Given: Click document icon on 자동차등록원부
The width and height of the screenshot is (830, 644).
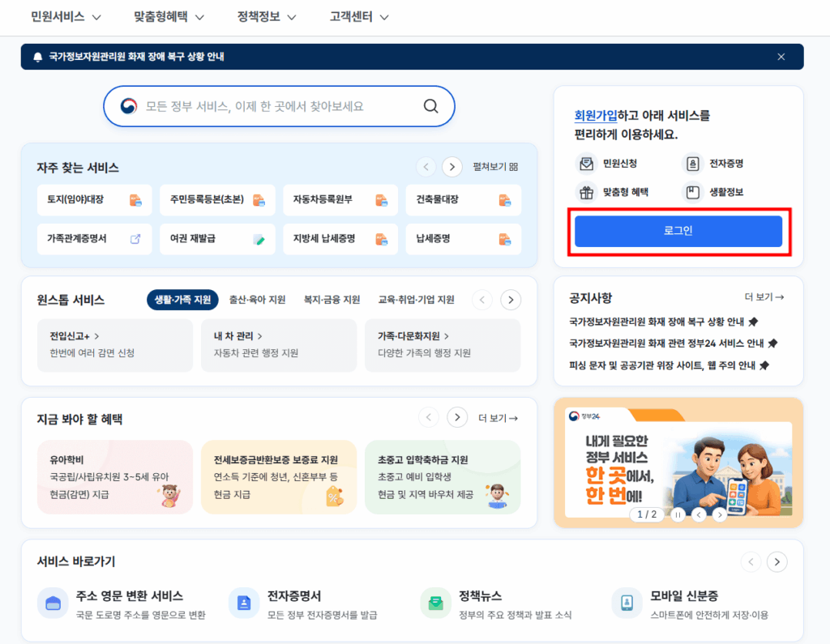Looking at the screenshot, I should (382, 200).
